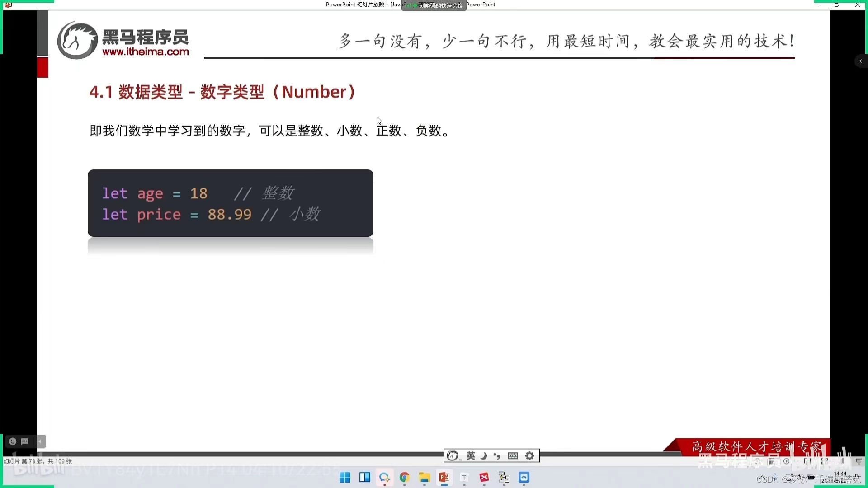Toggle the IME half-moon full-width mode
The image size is (868, 488).
pos(484,456)
